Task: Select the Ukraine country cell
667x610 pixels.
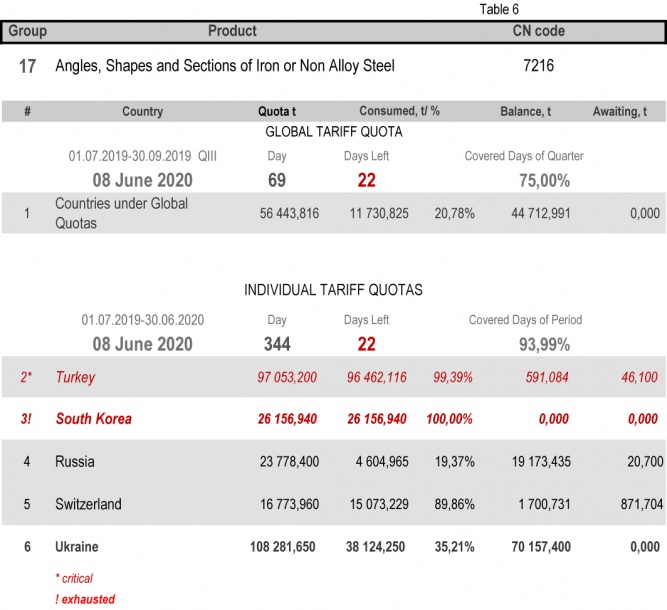Action: [x=77, y=546]
